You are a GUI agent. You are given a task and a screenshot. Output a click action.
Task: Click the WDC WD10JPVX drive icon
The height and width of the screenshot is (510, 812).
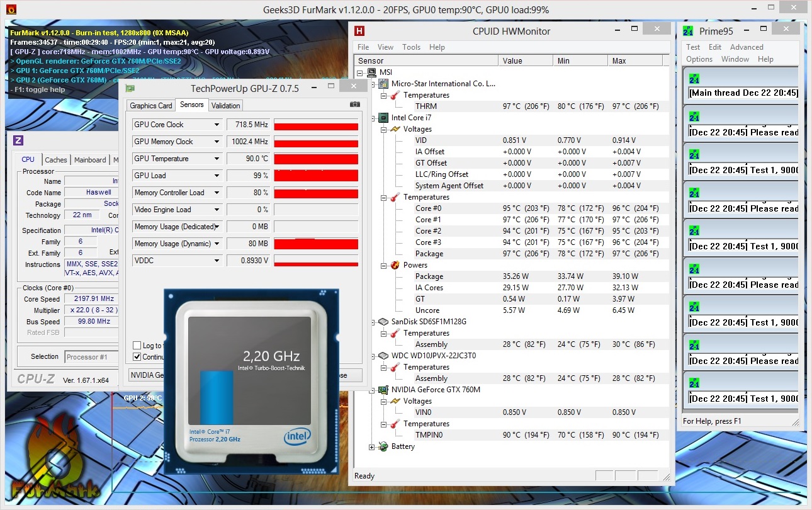click(x=383, y=356)
